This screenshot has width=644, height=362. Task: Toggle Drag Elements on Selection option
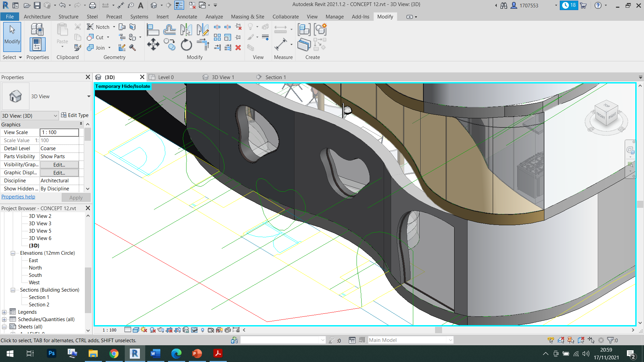(x=591, y=340)
